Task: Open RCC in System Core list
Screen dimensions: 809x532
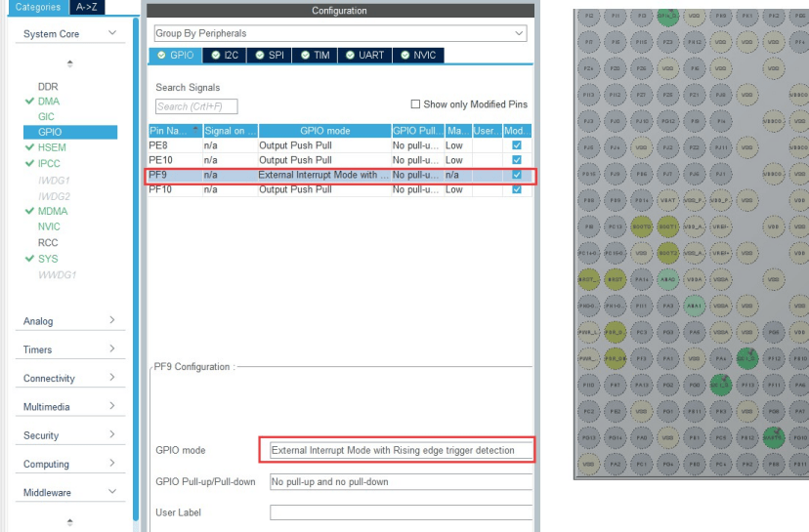Action: [x=48, y=242]
